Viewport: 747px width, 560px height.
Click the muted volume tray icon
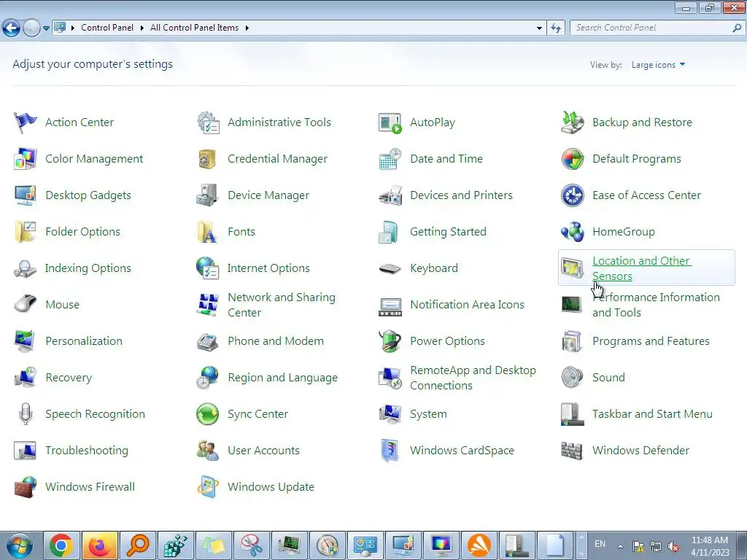(x=673, y=547)
